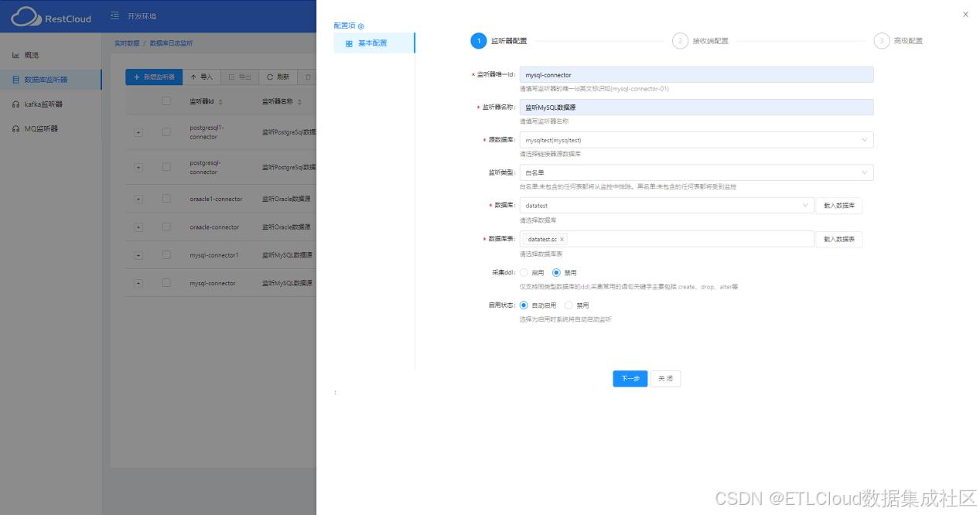
Task: Select the 基本配置 tab label
Action: [x=373, y=43]
